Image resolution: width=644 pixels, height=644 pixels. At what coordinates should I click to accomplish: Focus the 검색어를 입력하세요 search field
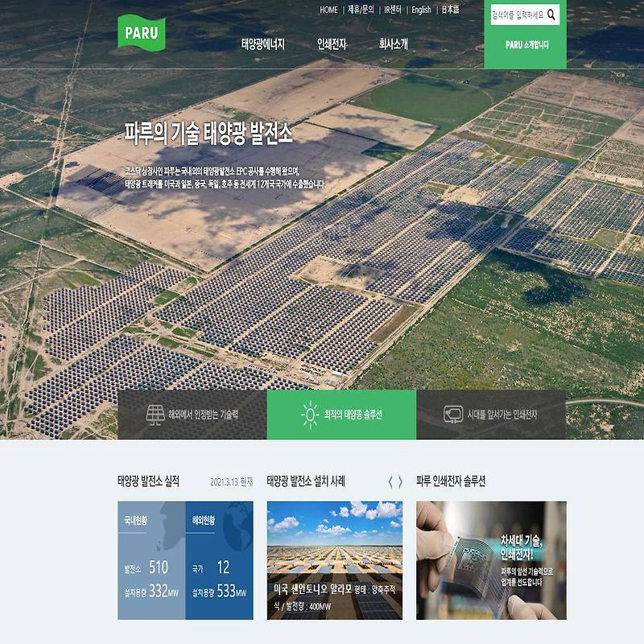point(518,15)
